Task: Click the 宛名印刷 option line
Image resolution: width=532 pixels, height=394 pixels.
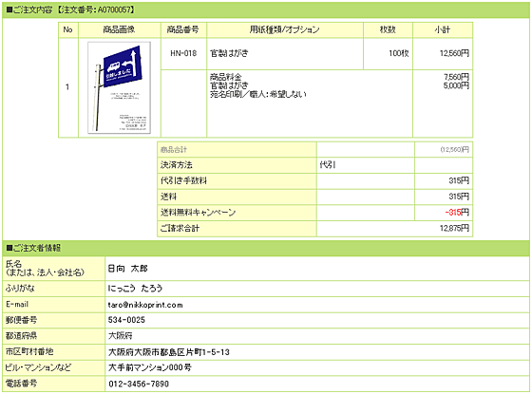Action: tap(257, 94)
